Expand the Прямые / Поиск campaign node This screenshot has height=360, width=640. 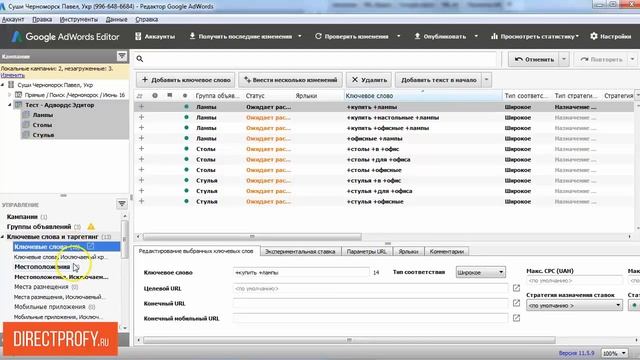tap(10, 95)
